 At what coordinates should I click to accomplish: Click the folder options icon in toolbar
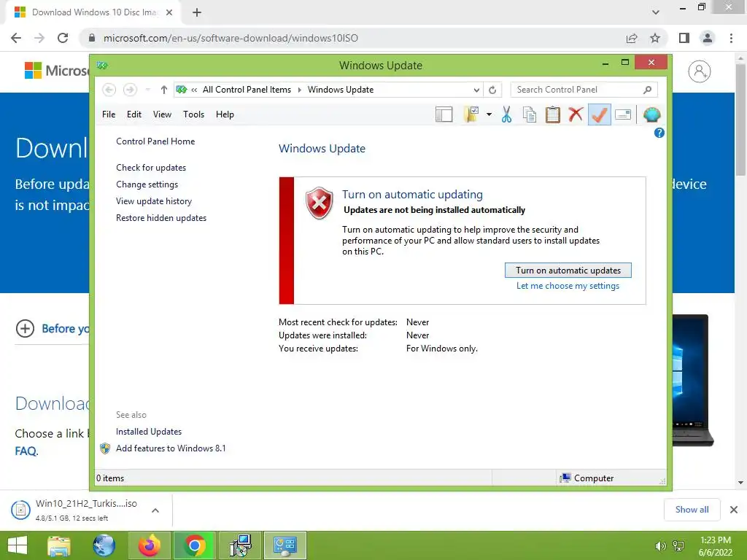pyautogui.click(x=471, y=114)
